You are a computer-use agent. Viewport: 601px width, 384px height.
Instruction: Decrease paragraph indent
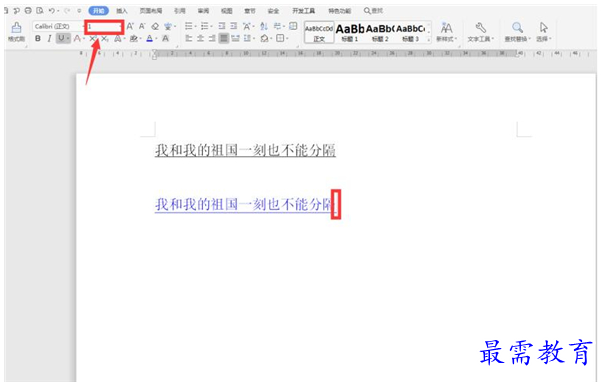pyautogui.click(x=222, y=26)
